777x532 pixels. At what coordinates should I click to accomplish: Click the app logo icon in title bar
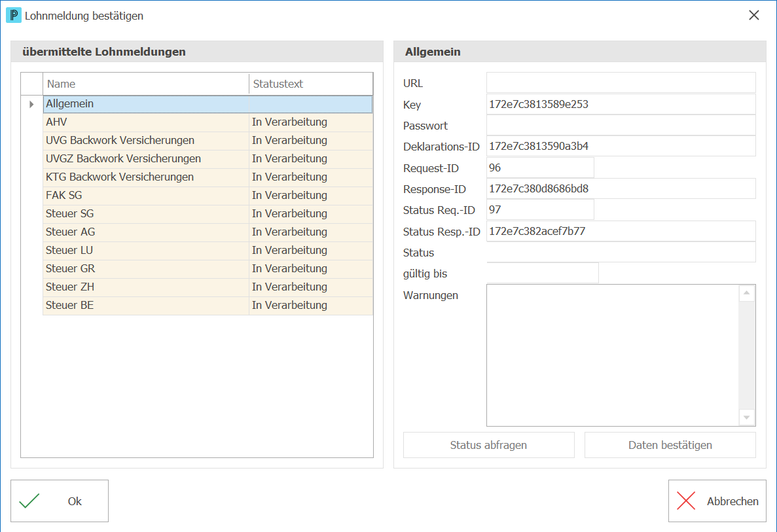click(13, 15)
